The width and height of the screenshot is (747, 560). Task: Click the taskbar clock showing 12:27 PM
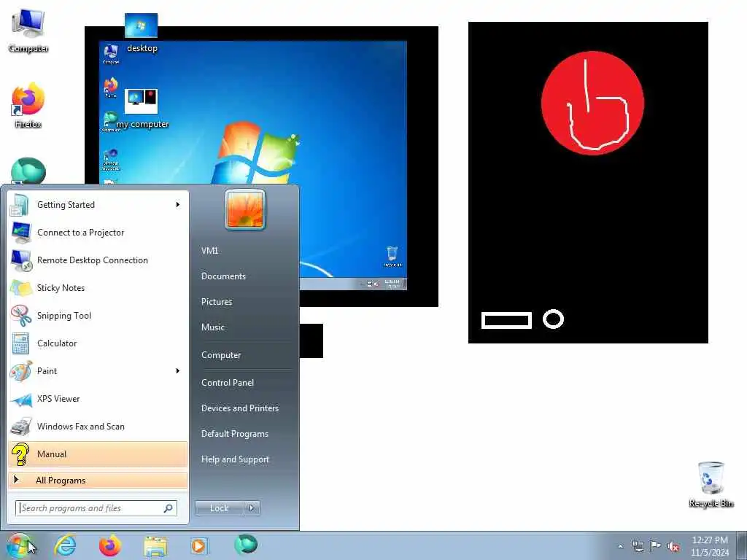pyautogui.click(x=710, y=546)
